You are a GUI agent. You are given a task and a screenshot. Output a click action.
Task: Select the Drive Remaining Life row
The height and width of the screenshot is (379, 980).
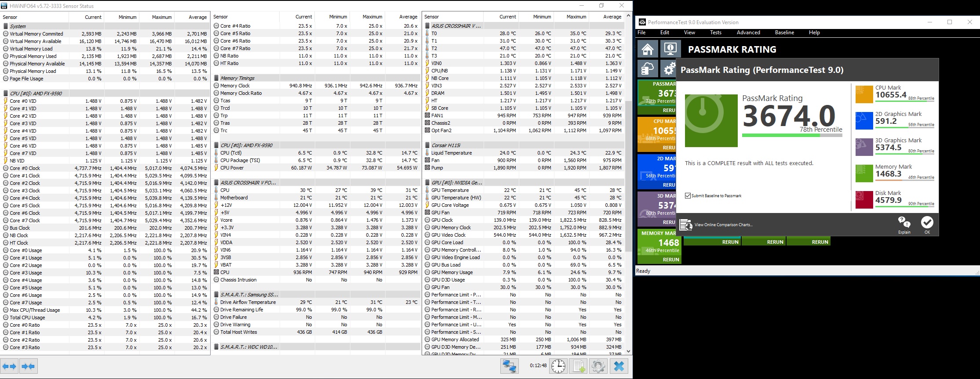[316, 310]
